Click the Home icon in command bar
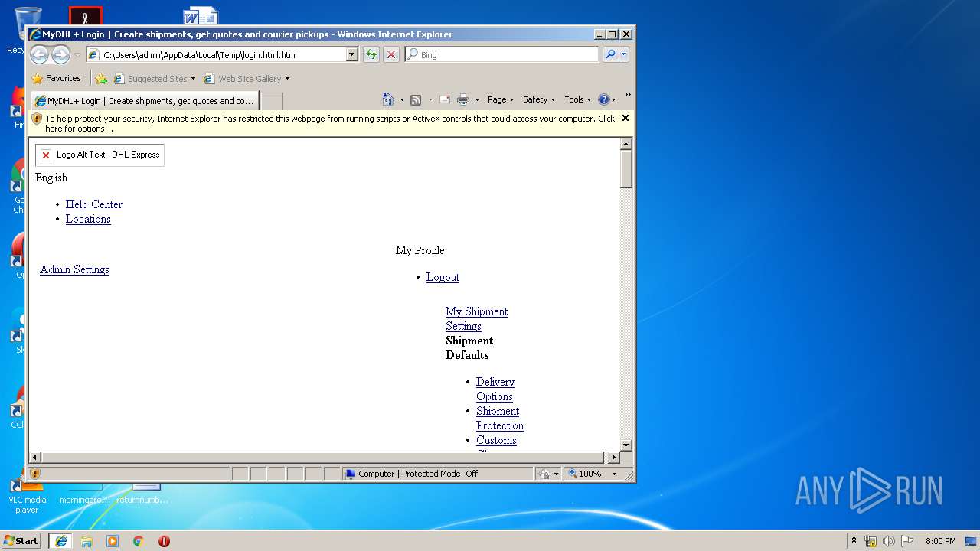980x551 pixels. click(387, 99)
